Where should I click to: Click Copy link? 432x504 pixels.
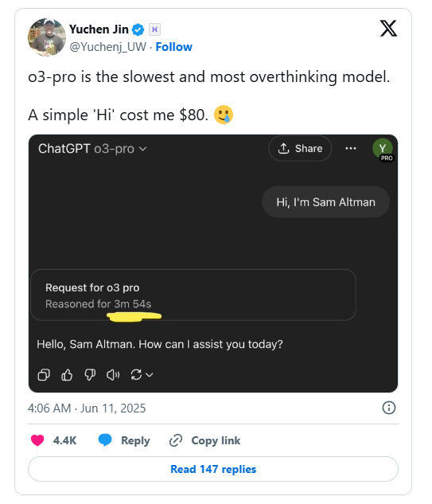pyautogui.click(x=204, y=440)
